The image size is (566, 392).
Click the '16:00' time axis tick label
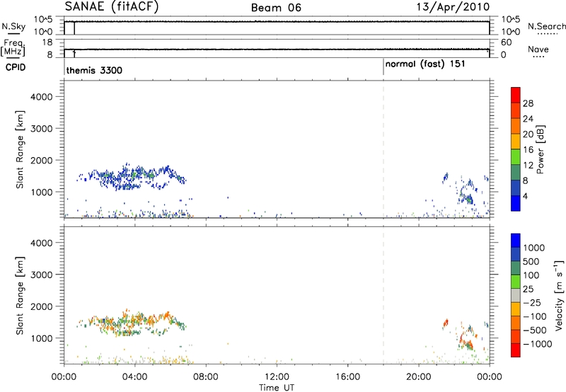347,377
